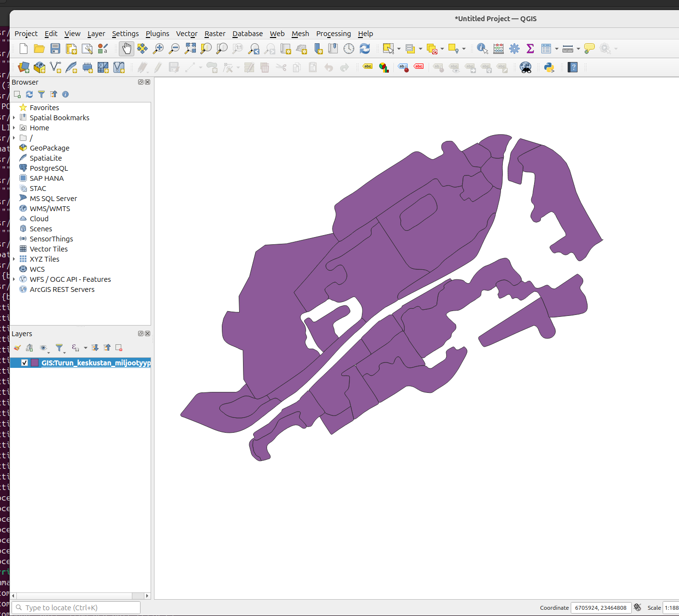Select the Pan Map hand tool
Screen dimensions: 679x616
pos(126,49)
